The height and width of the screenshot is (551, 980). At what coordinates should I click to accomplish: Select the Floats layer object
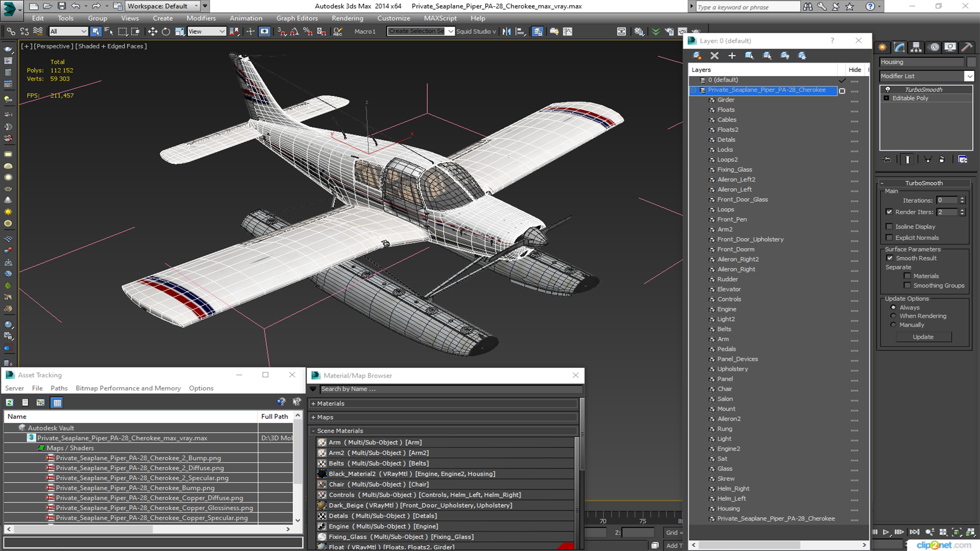(x=726, y=110)
